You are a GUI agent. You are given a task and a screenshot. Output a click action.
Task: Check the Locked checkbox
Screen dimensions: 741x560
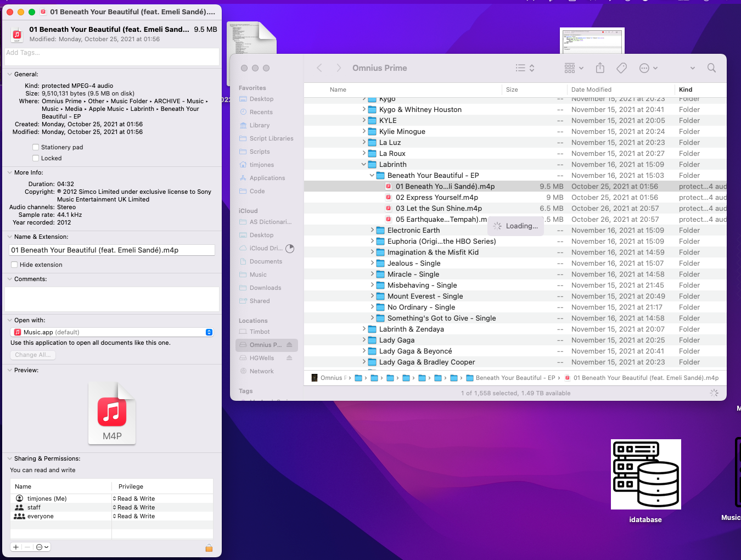pos(36,158)
